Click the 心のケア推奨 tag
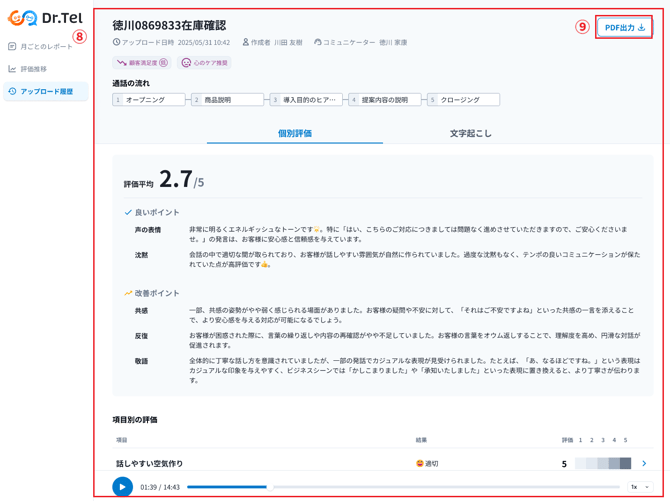Image resolution: width=670 pixels, height=501 pixels. click(x=204, y=63)
